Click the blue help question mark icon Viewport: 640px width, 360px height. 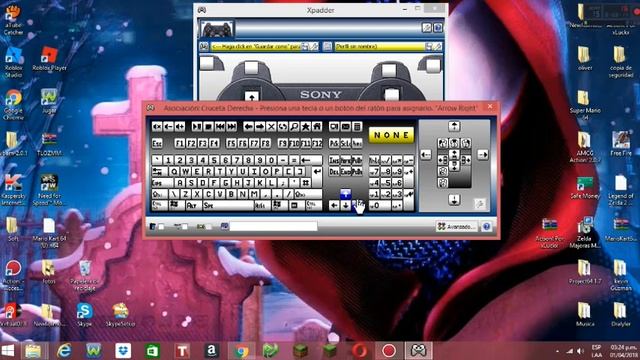486,226
